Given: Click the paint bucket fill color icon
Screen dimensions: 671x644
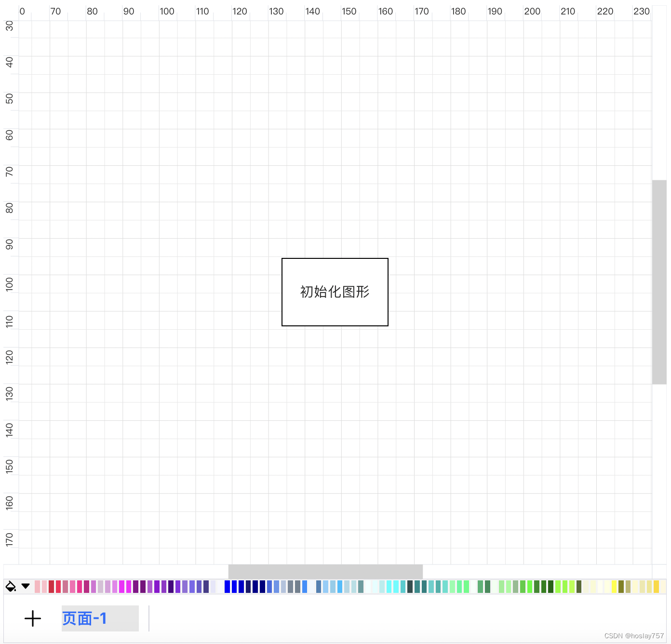Looking at the screenshot, I should [x=11, y=587].
